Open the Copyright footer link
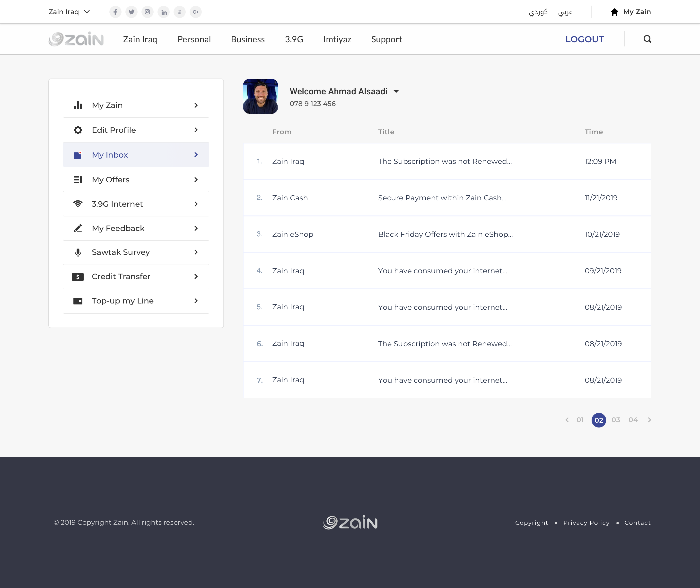Image resolution: width=700 pixels, height=588 pixels. click(x=532, y=523)
